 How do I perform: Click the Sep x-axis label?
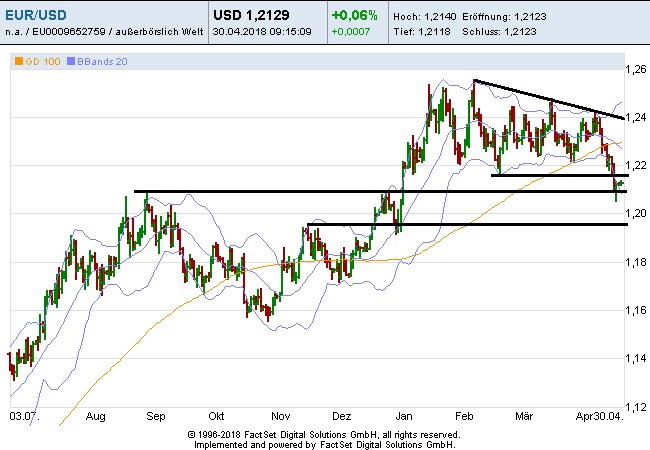[x=156, y=416]
